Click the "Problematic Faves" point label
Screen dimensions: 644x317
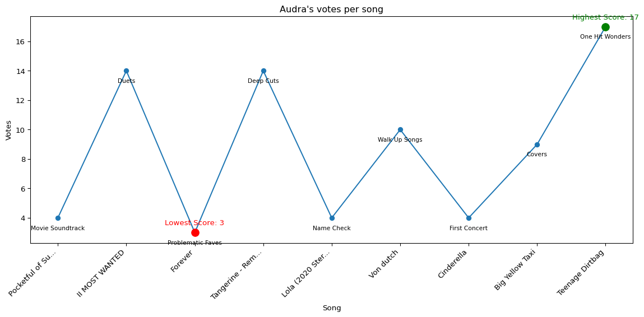pos(194,243)
